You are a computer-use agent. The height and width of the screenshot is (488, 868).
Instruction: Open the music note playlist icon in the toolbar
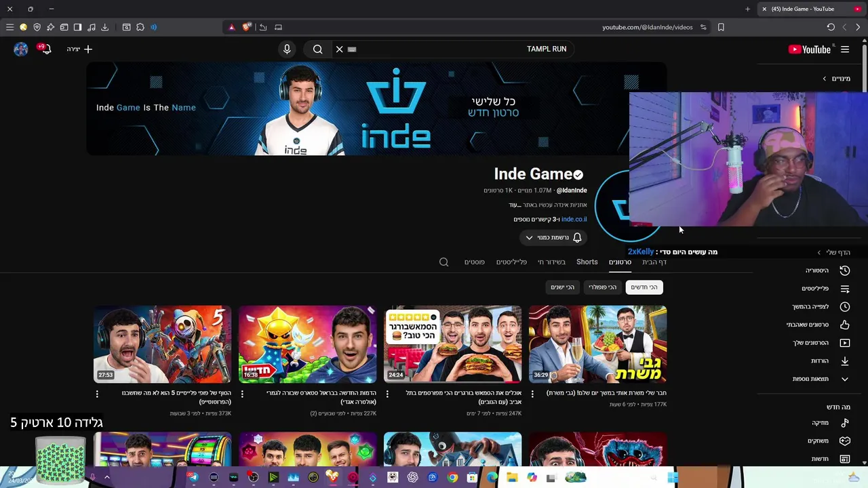pos(91,27)
